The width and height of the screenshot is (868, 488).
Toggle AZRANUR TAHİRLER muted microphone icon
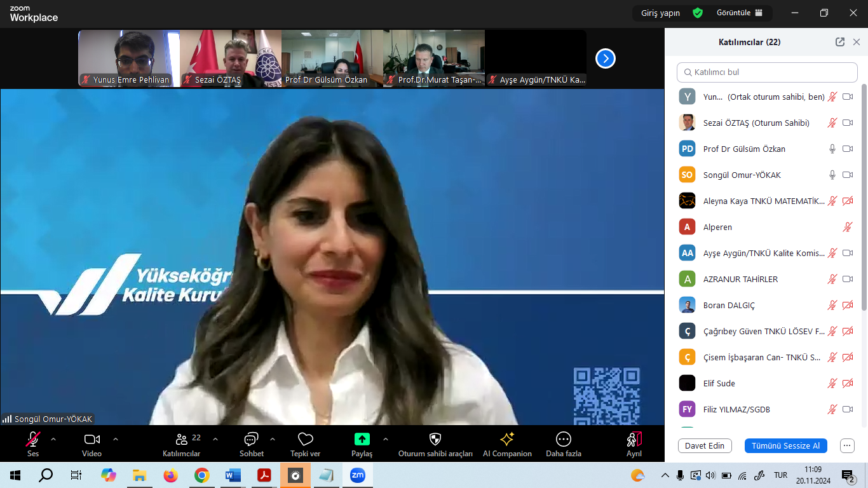click(832, 279)
